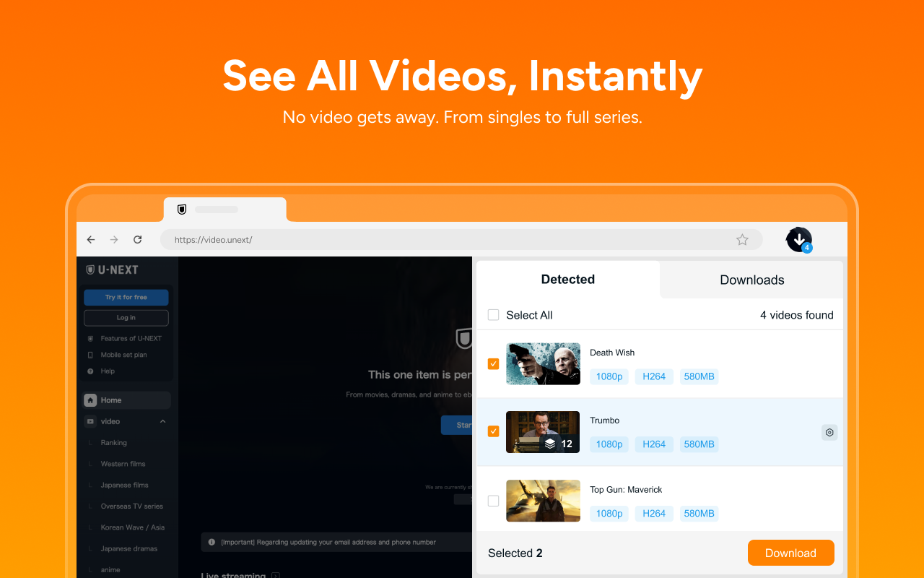Screen dimensions: 924x578
Task: Click the Death Wish title text
Action: [x=612, y=353]
